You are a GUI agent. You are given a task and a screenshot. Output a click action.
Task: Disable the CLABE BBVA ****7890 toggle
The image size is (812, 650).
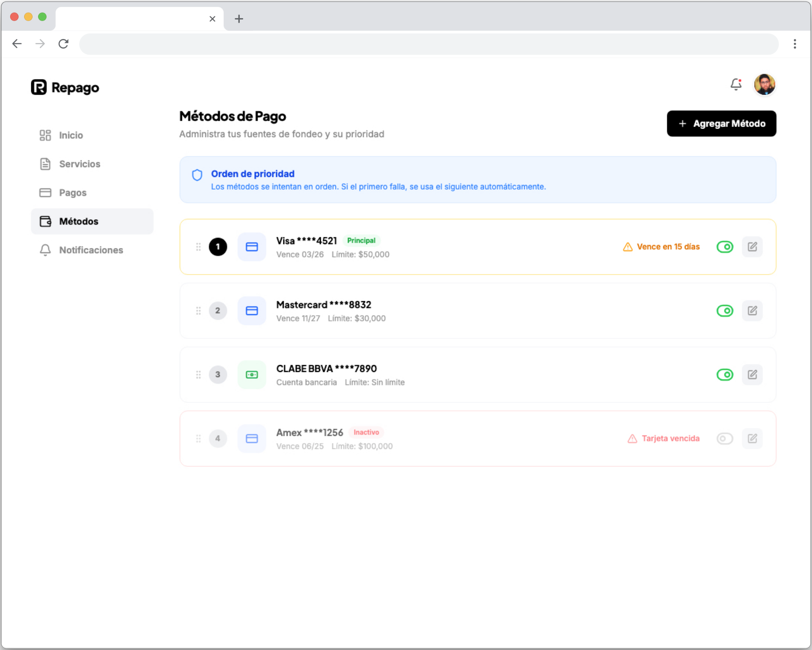point(725,375)
